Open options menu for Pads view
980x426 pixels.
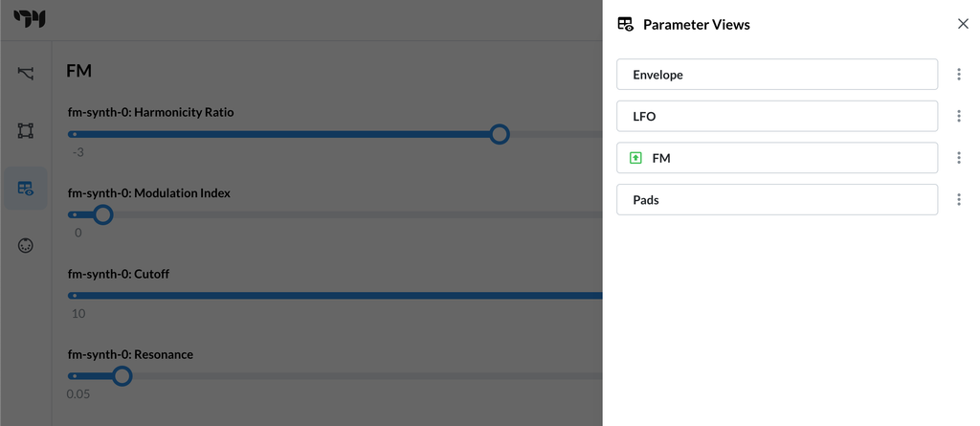(959, 200)
